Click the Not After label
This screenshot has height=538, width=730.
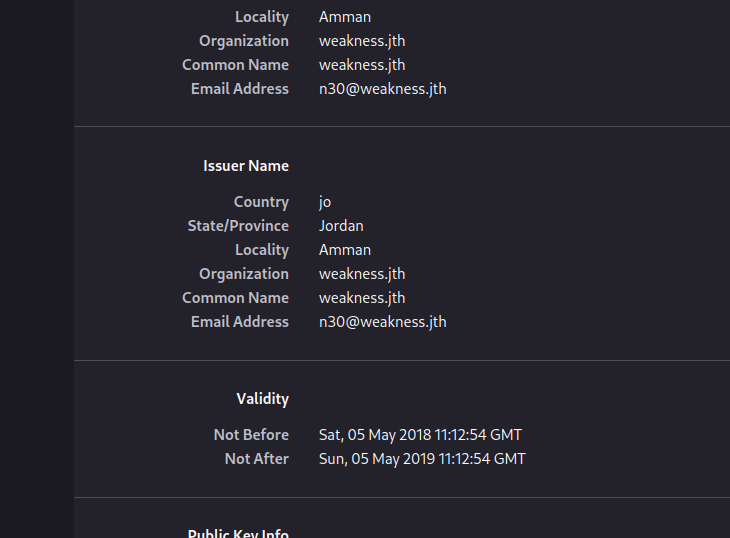point(256,459)
